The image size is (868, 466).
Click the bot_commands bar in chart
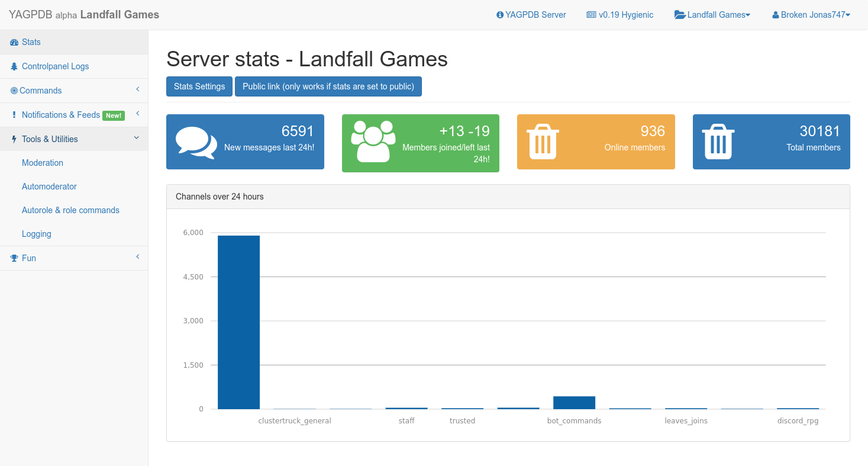pyautogui.click(x=574, y=403)
